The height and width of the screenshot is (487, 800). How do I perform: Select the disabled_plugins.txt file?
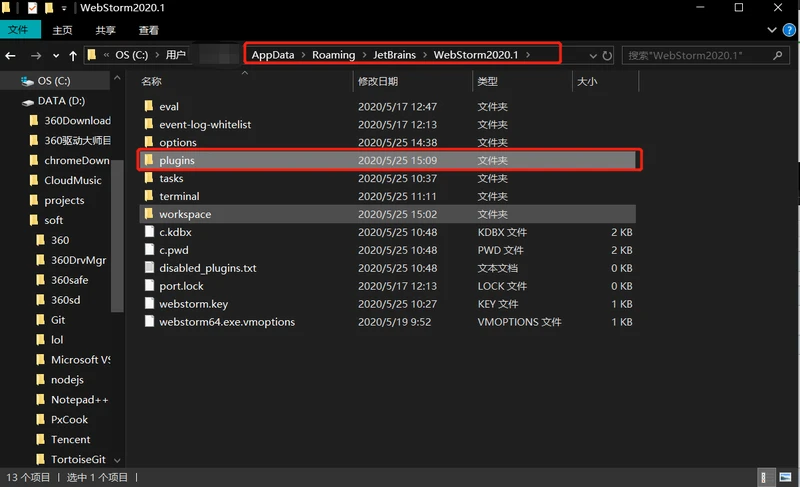click(208, 268)
